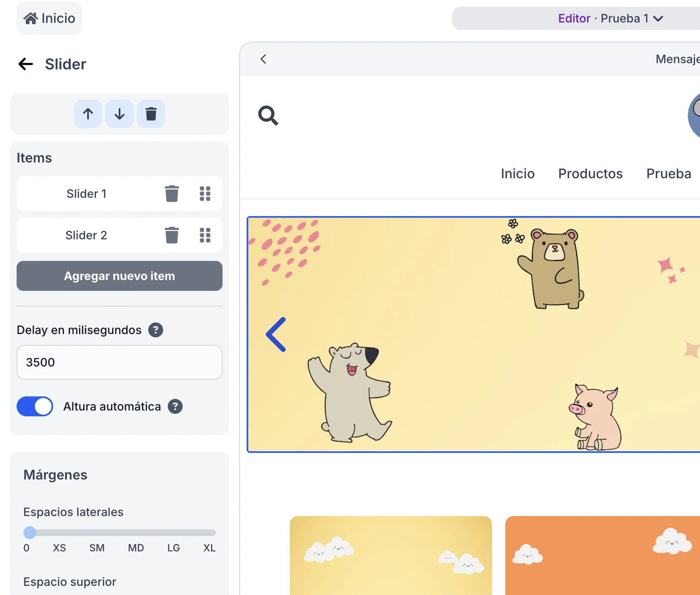The image size is (700, 595).
Task: Open the search magnifier in preview
Action: [x=268, y=116]
